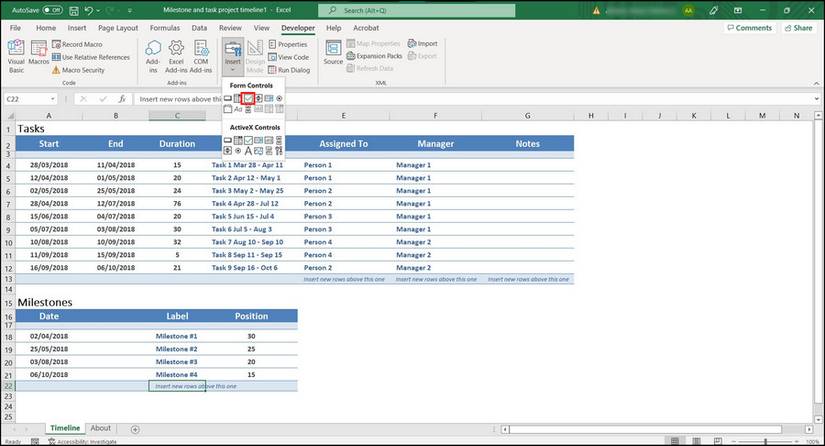
Task: Select the Timeline sheet tab
Action: (x=65, y=428)
